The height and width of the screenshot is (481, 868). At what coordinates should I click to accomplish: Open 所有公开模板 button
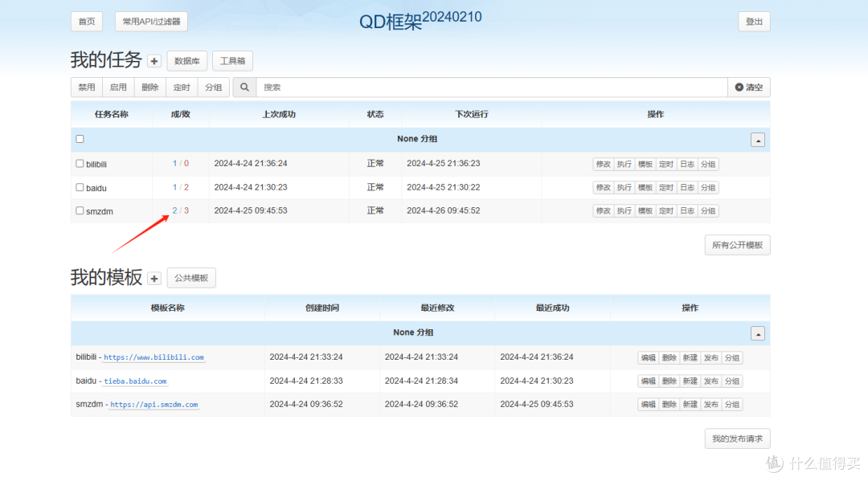point(737,245)
